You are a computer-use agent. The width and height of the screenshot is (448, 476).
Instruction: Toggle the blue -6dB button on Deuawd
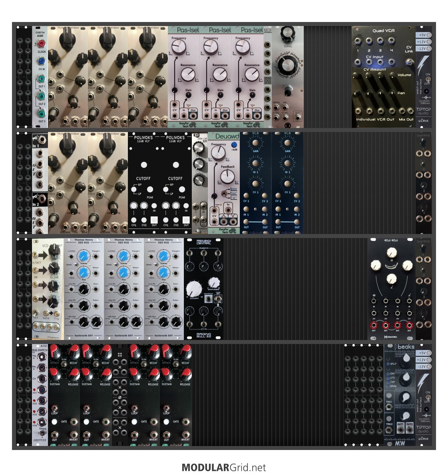234,144
